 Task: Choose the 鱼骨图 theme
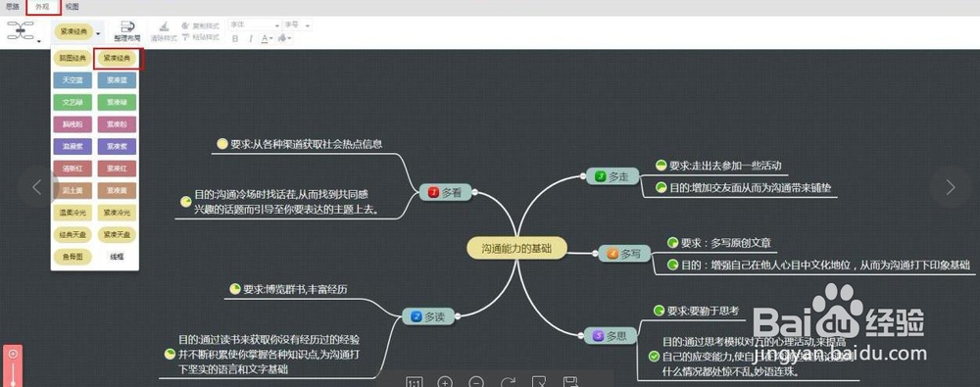[73, 257]
